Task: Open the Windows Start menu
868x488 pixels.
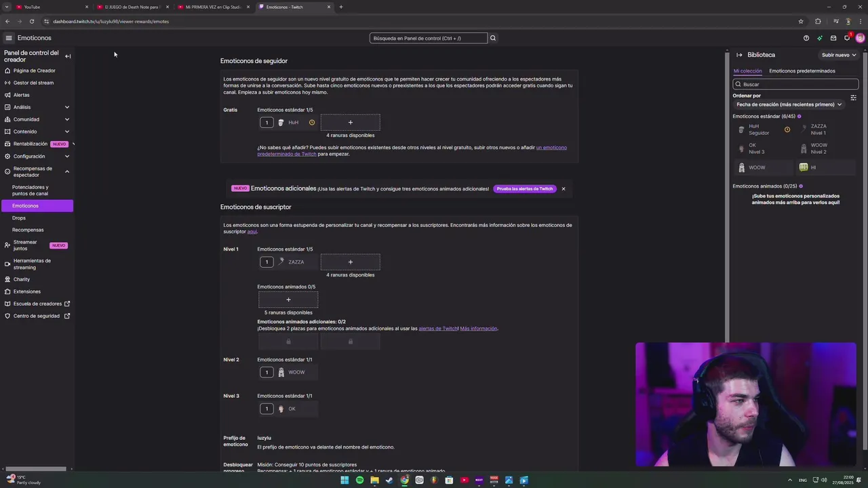Action: pos(344,480)
